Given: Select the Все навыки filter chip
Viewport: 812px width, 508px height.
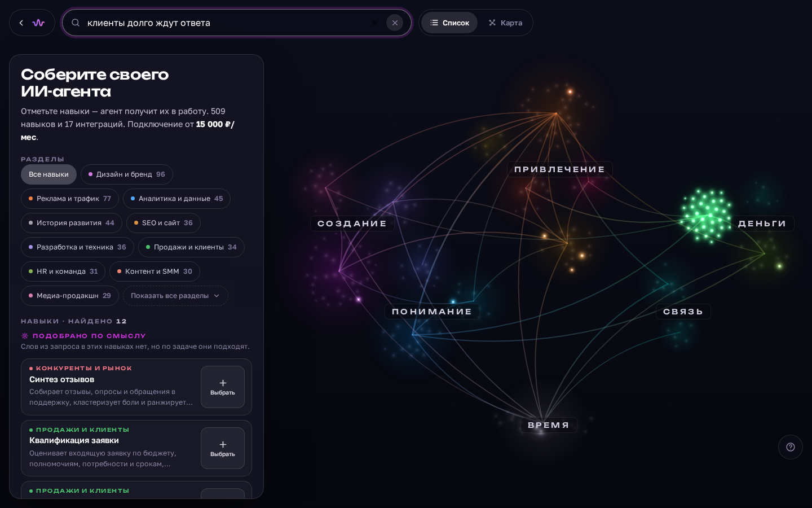Looking at the screenshot, I should 48,174.
